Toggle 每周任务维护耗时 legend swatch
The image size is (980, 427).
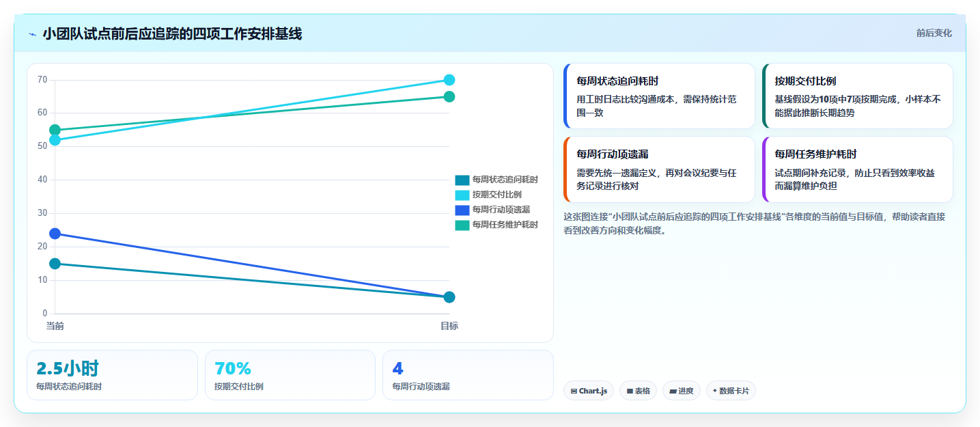coord(462,225)
